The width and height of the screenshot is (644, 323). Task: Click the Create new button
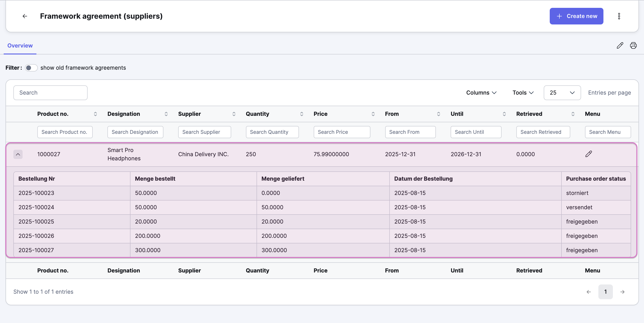[x=576, y=16]
